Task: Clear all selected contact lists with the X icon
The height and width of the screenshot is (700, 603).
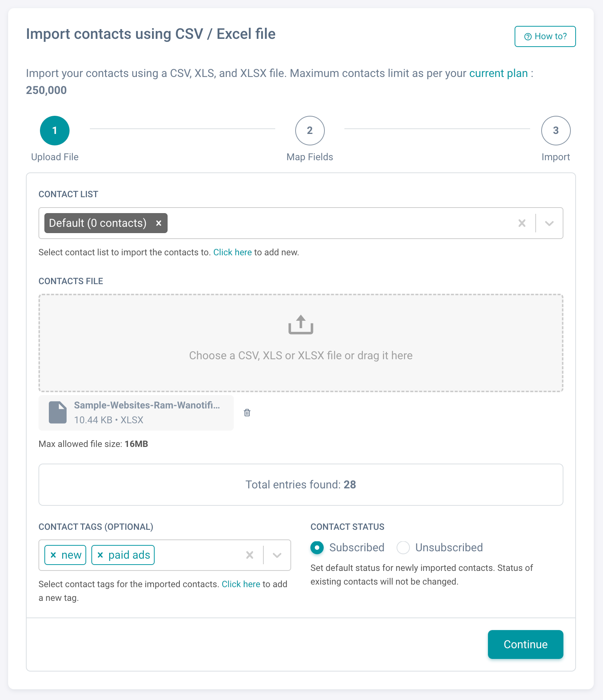Action: click(522, 223)
